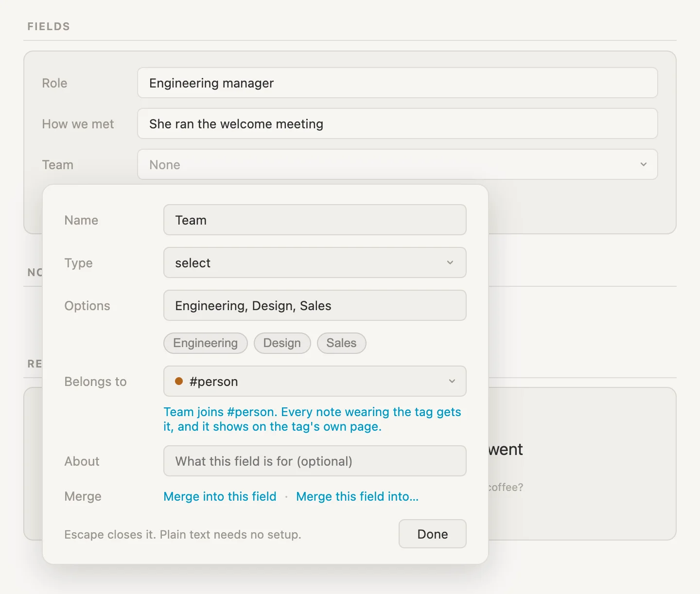Click the Name field containing Team

pyautogui.click(x=315, y=220)
